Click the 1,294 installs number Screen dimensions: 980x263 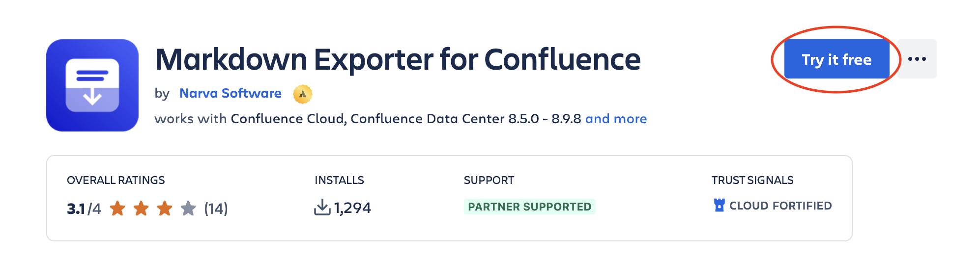(x=352, y=208)
